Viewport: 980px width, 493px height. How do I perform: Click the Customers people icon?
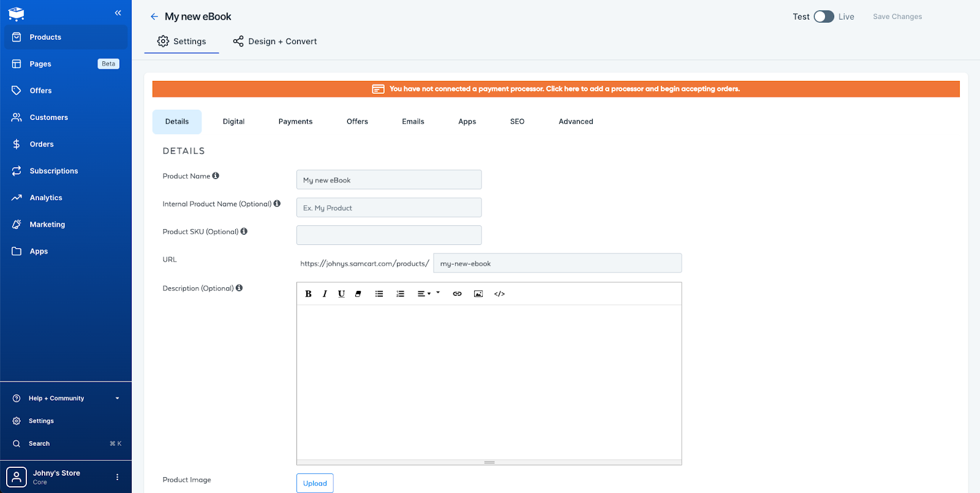[x=17, y=117]
